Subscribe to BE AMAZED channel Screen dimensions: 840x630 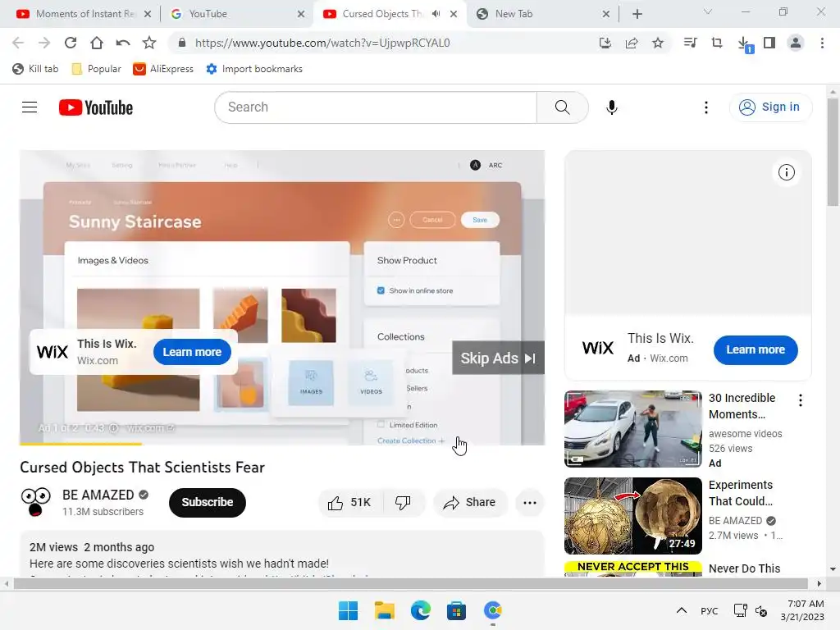point(208,503)
